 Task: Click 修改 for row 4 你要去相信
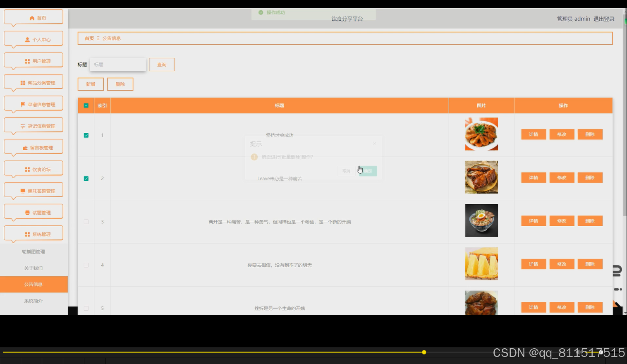point(562,264)
